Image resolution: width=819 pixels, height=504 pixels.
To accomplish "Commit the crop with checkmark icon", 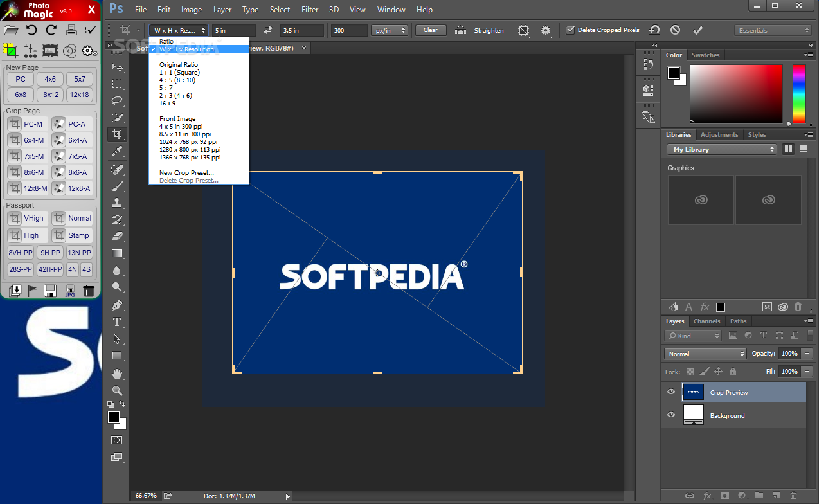I will [x=697, y=30].
